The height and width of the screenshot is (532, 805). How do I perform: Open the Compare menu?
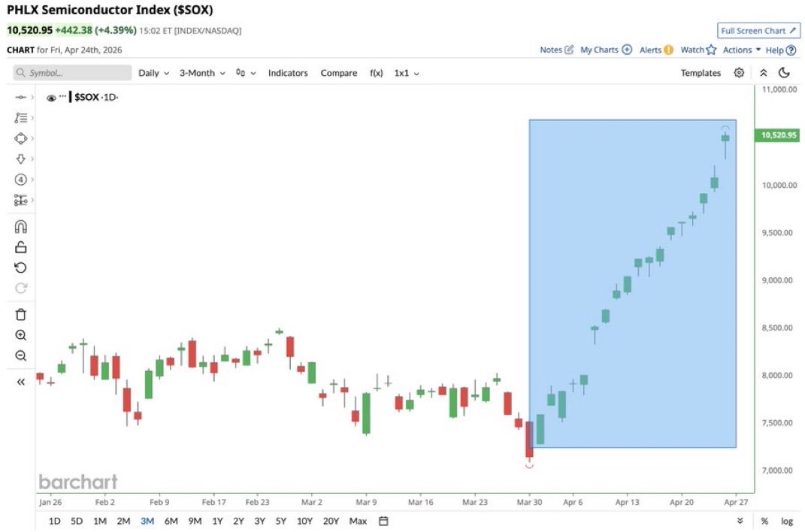[x=339, y=73]
